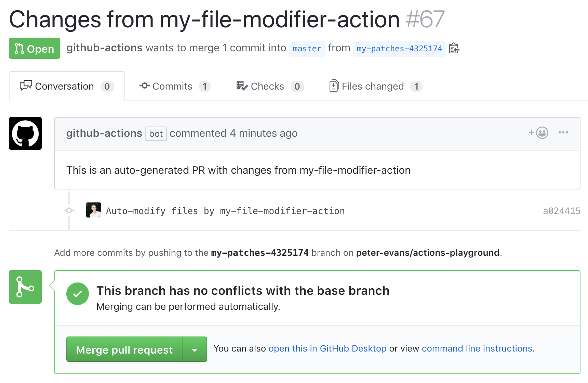Open commit a024415
Viewport: 588px width, 383px height.
click(561, 211)
